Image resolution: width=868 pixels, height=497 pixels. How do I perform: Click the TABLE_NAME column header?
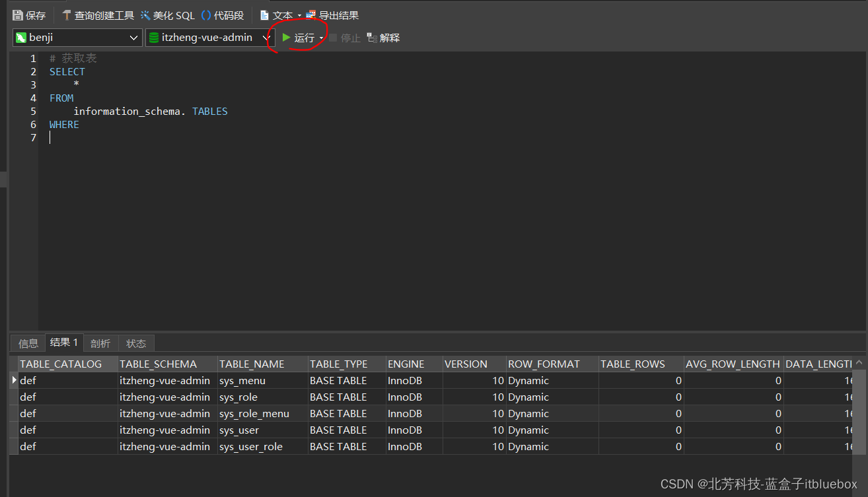[x=263, y=364]
